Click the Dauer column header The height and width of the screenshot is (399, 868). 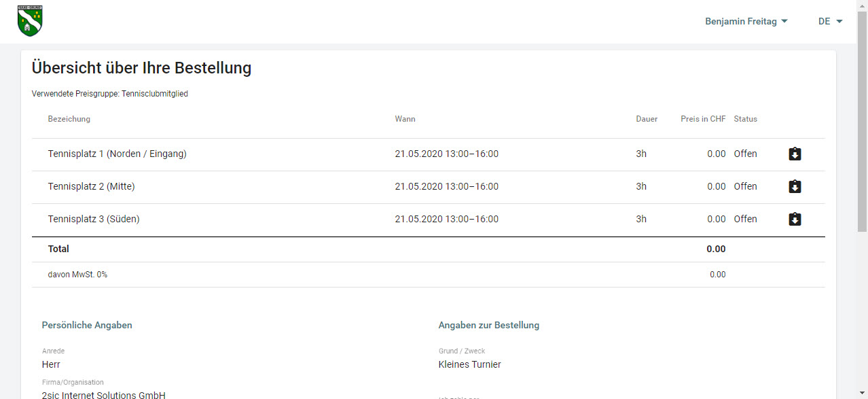[x=647, y=119]
